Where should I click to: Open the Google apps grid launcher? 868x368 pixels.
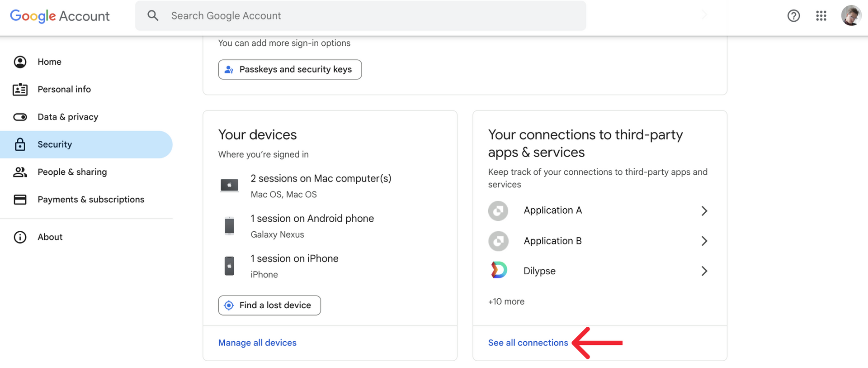pos(821,16)
